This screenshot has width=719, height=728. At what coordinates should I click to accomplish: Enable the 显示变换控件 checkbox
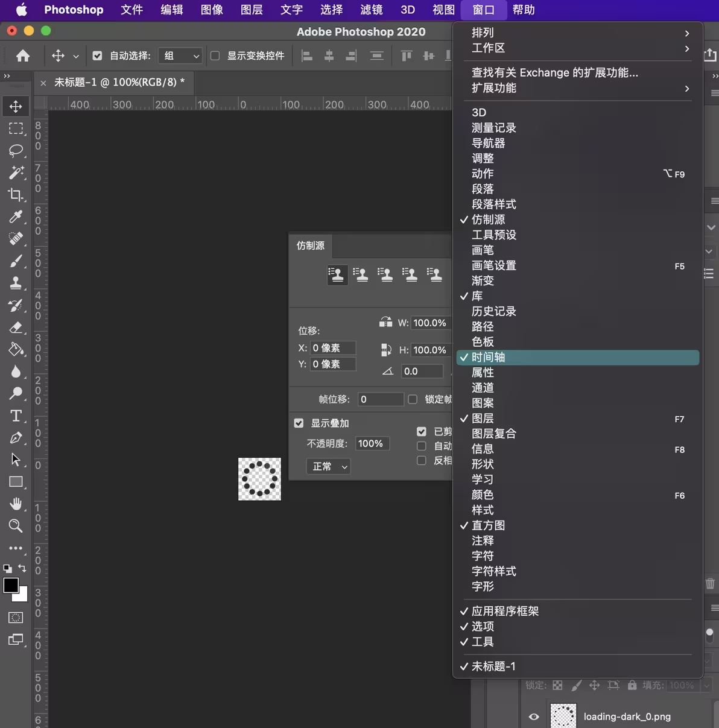pyautogui.click(x=215, y=56)
